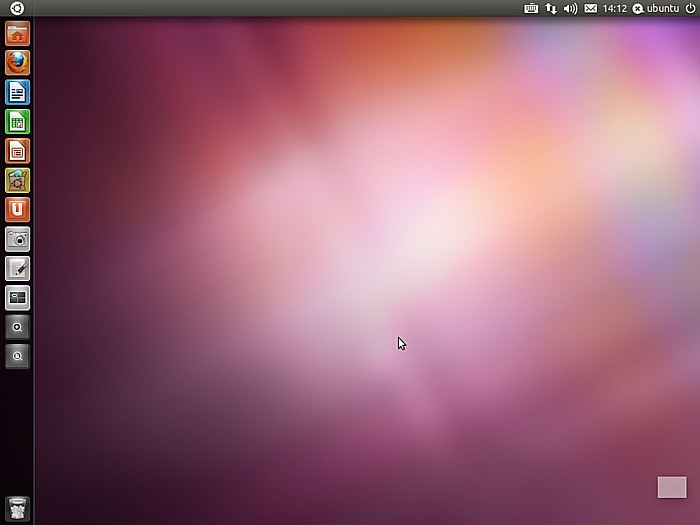Launch LibreOffice Writer
700x525 pixels.
(17, 92)
